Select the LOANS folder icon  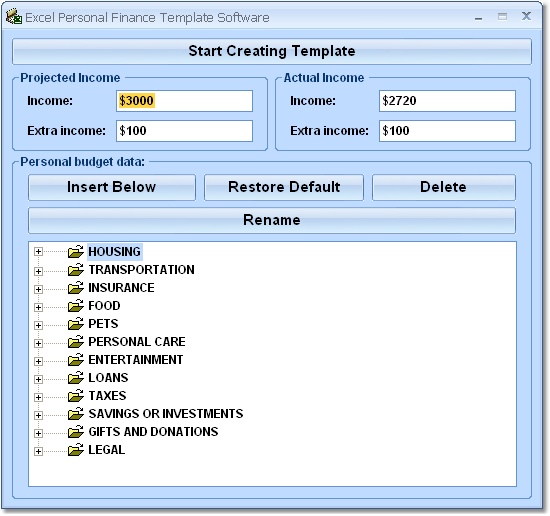pyautogui.click(x=75, y=378)
